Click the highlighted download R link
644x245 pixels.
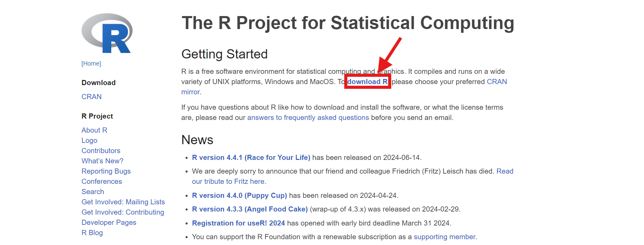tap(367, 82)
